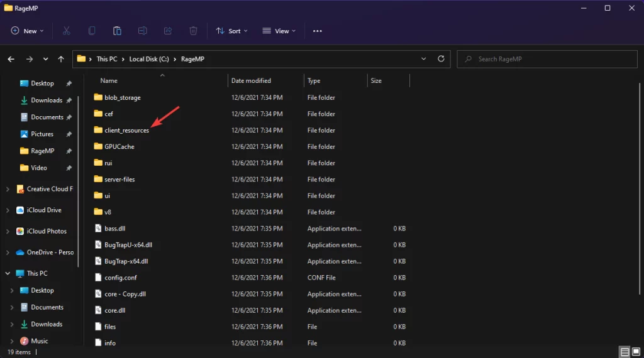
Task: Click the file list vertical scrollbar
Action: [640, 188]
